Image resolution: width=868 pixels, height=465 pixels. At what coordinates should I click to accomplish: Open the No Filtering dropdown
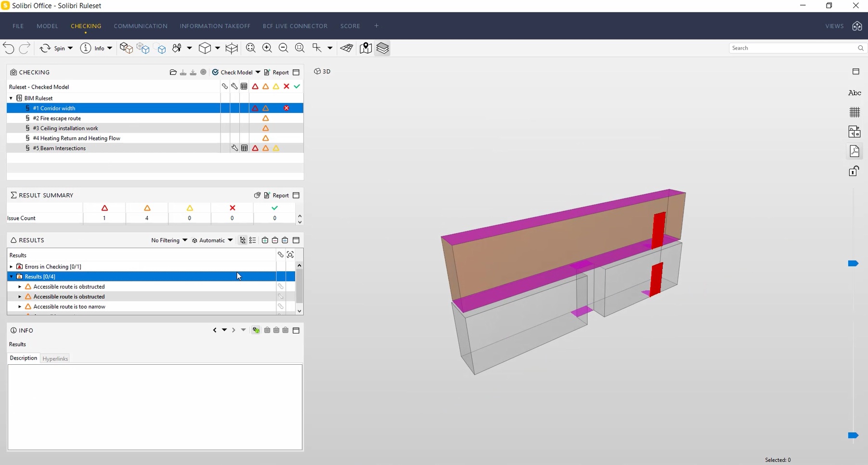point(169,240)
